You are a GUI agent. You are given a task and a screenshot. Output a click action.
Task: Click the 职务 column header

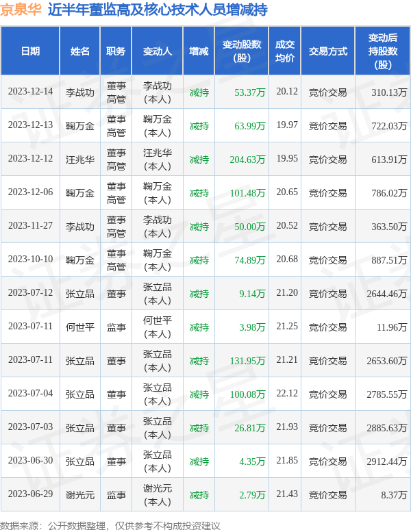116,51
